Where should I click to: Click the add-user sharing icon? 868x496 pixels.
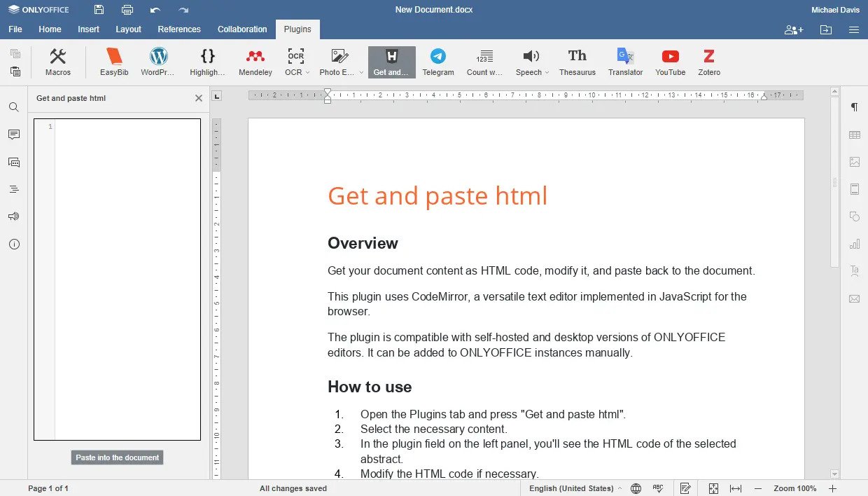pos(794,30)
